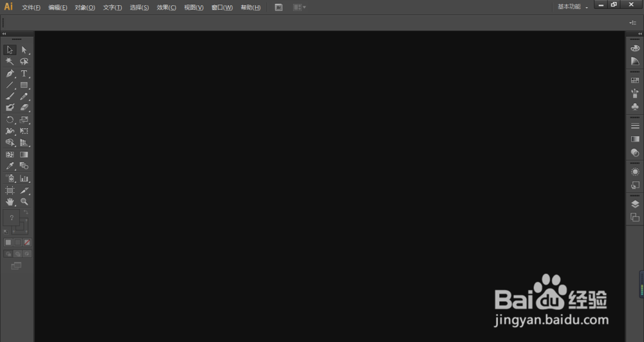
Task: Open the Layers panel
Action: (635, 204)
